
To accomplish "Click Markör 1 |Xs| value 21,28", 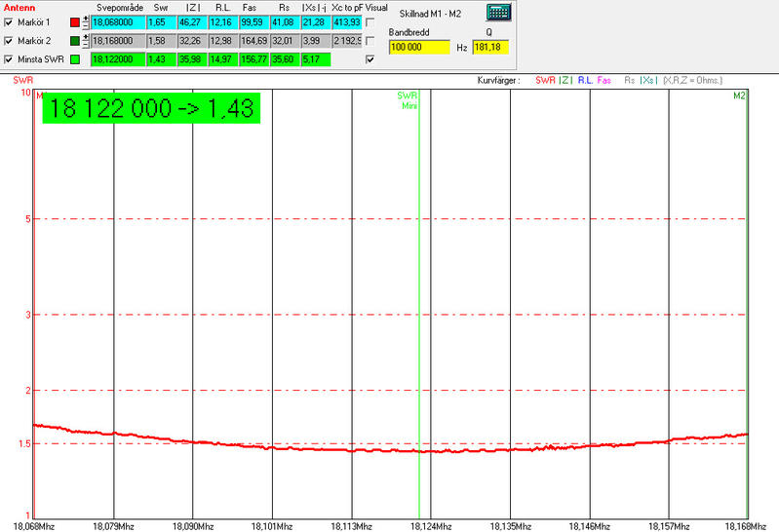I will coord(316,22).
